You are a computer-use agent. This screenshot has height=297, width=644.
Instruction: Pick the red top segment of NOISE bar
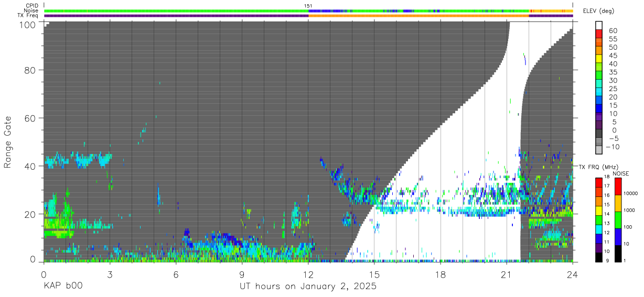618,186
